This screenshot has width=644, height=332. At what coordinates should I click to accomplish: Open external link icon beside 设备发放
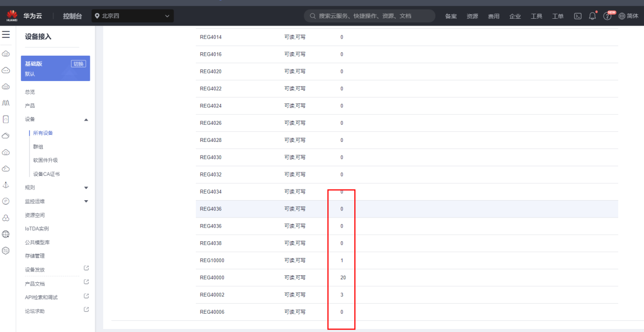pyautogui.click(x=86, y=268)
